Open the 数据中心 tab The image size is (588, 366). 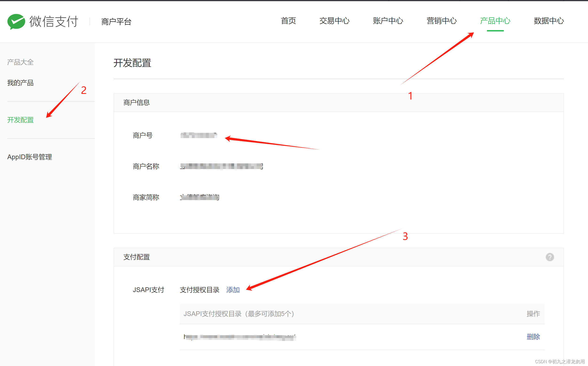549,21
